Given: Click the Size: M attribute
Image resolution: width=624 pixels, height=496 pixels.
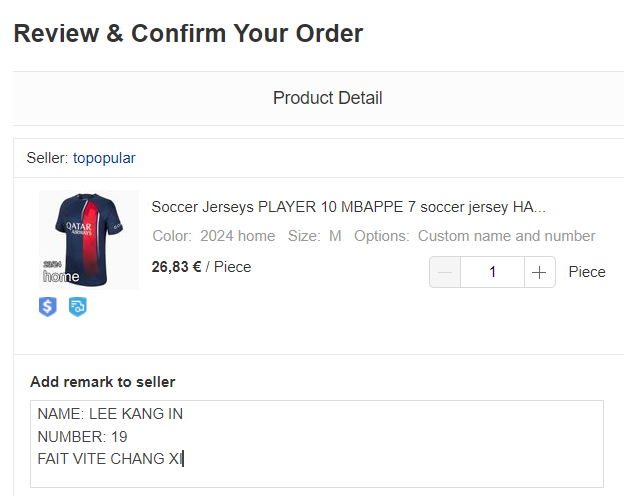Looking at the screenshot, I should pyautogui.click(x=315, y=236).
